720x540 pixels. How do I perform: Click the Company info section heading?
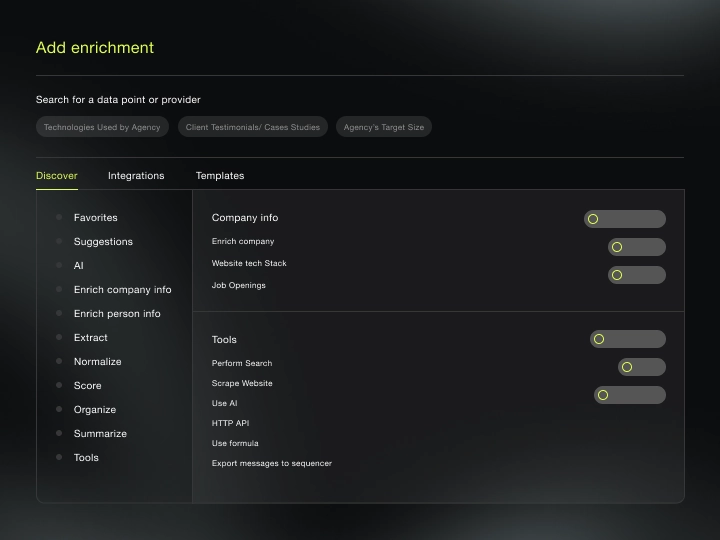click(x=245, y=218)
